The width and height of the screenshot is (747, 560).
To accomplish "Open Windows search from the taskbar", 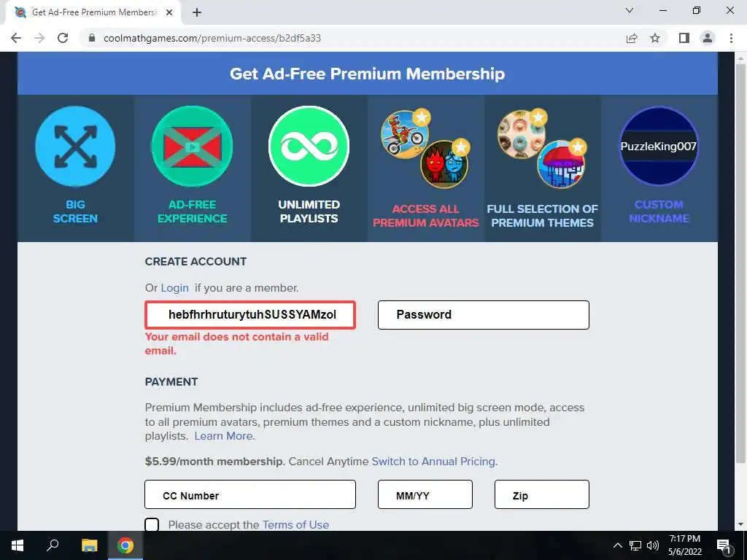I will coord(53,545).
